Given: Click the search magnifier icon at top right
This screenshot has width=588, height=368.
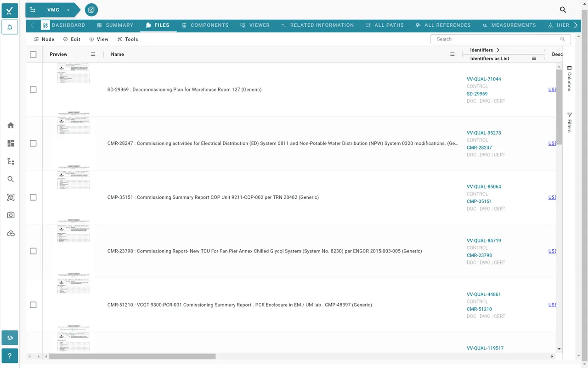Looking at the screenshot, I should tap(563, 9).
